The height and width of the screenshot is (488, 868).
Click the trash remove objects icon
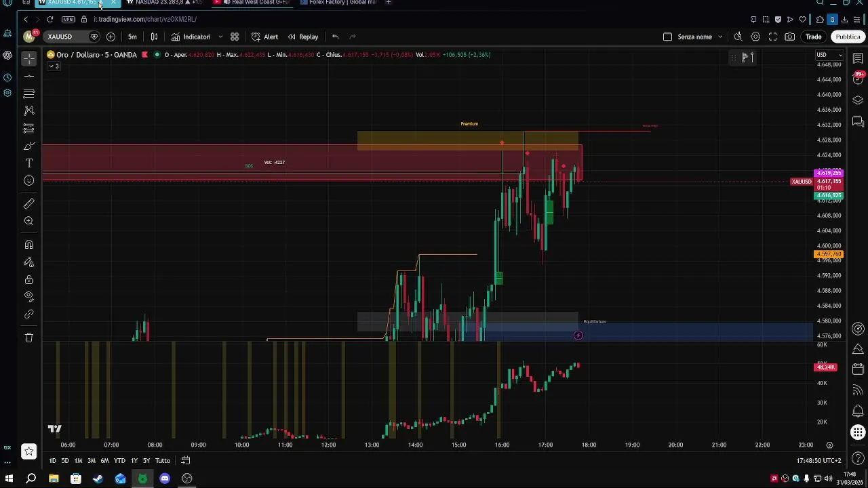click(x=28, y=338)
